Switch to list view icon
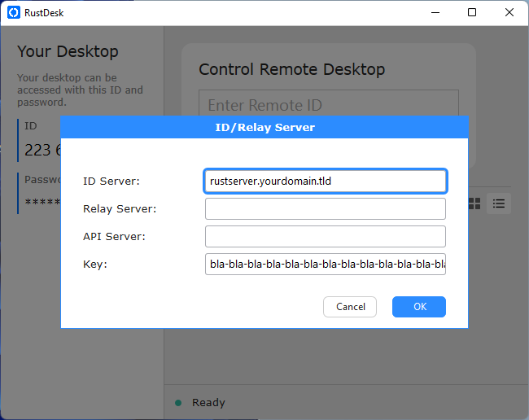The height and width of the screenshot is (420, 529). [x=499, y=203]
